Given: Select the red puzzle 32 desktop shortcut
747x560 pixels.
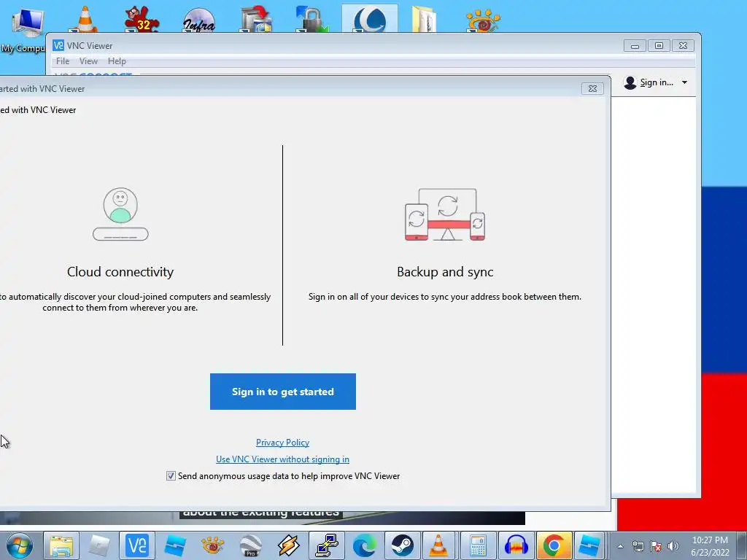Looking at the screenshot, I should pyautogui.click(x=142, y=19).
